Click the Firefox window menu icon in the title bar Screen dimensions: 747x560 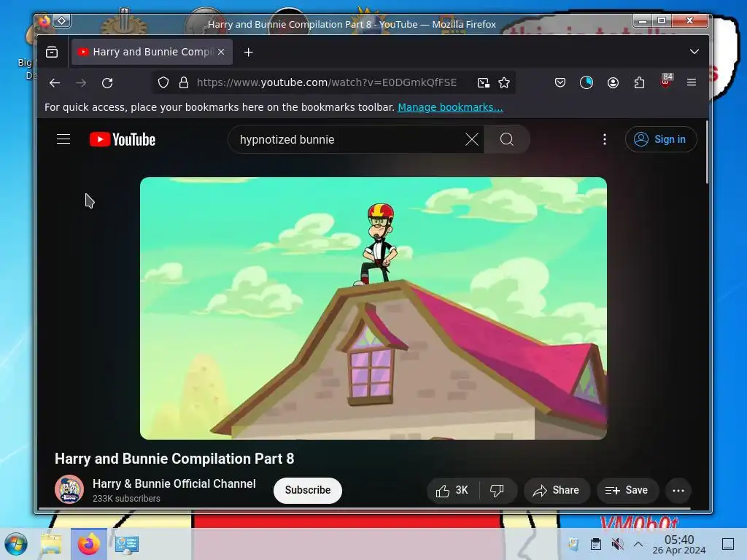click(44, 21)
